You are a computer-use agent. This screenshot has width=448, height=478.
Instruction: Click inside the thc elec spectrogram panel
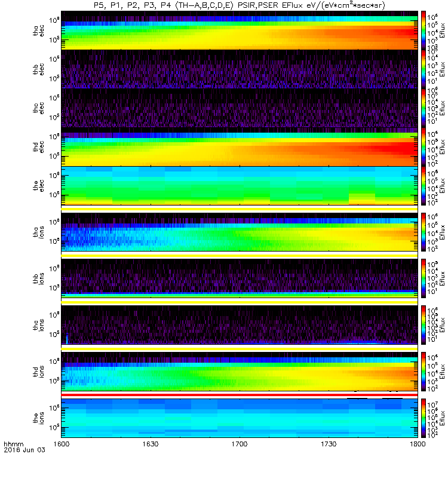tap(240, 108)
